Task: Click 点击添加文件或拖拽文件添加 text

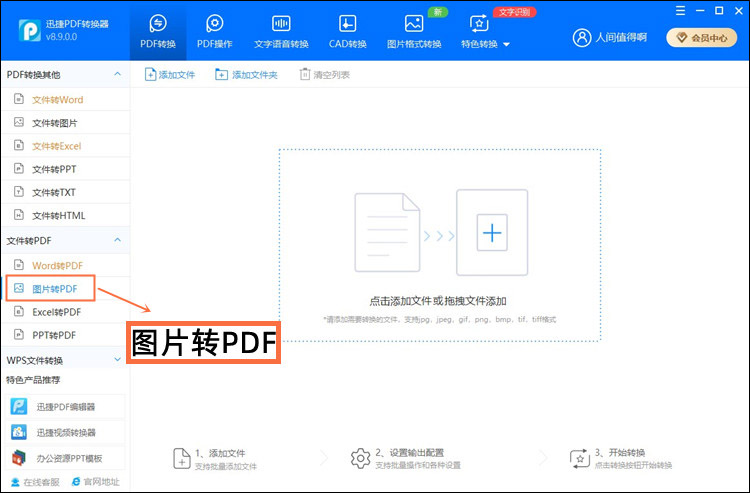Action: click(x=438, y=301)
